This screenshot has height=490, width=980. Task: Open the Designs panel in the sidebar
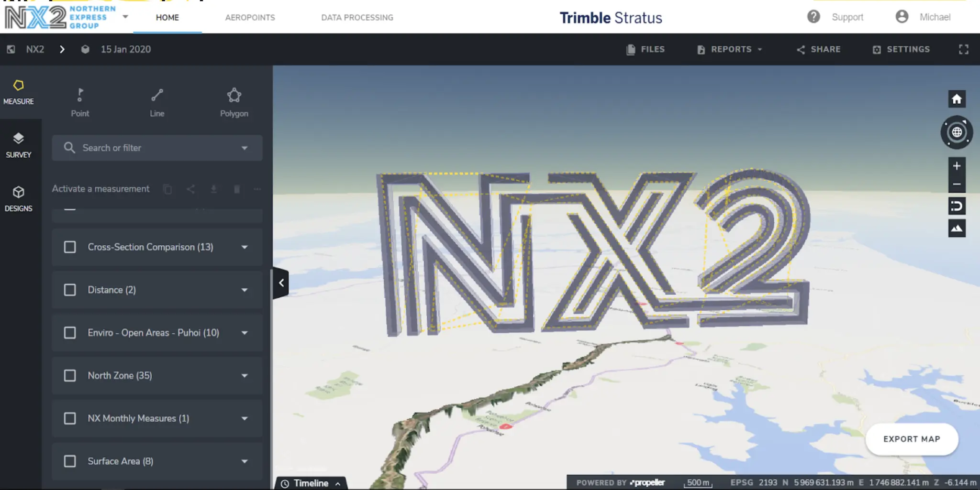19,198
